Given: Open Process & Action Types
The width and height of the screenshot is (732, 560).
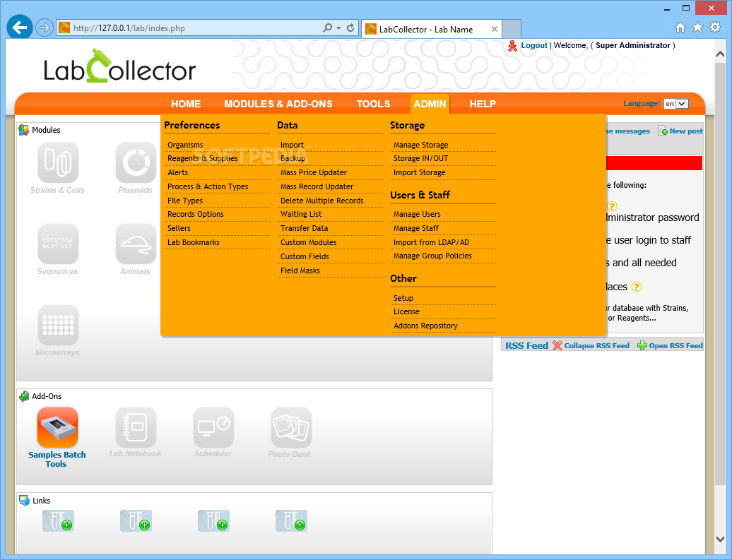Looking at the screenshot, I should pyautogui.click(x=208, y=186).
